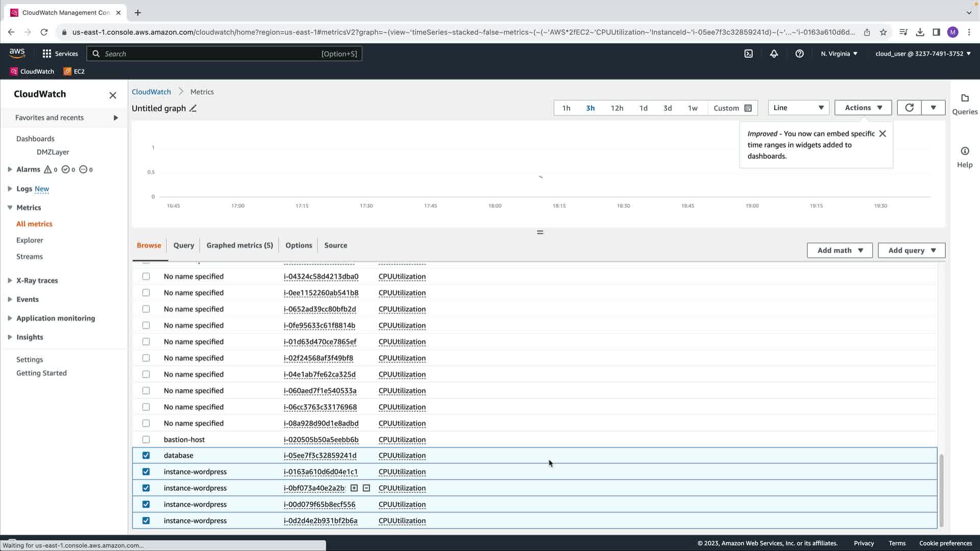Open the Add math dropdown
980x551 pixels.
[839, 251]
